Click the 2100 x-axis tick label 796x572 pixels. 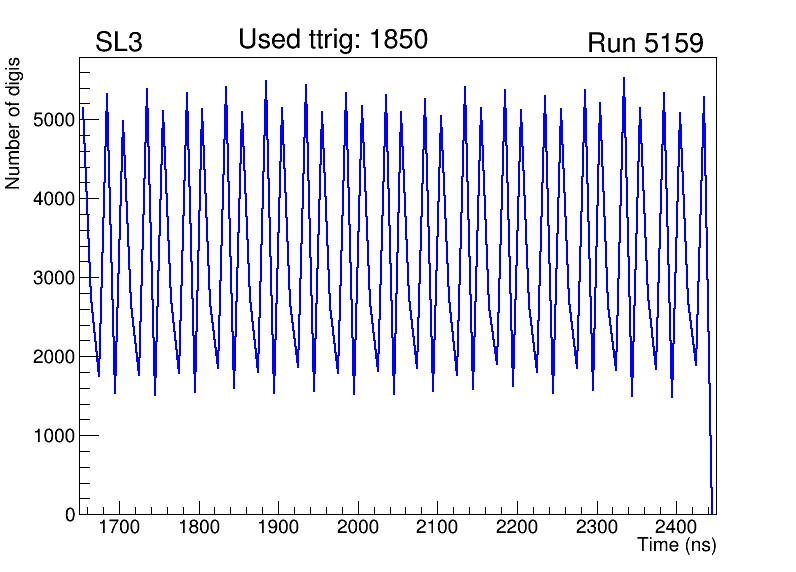click(x=437, y=528)
